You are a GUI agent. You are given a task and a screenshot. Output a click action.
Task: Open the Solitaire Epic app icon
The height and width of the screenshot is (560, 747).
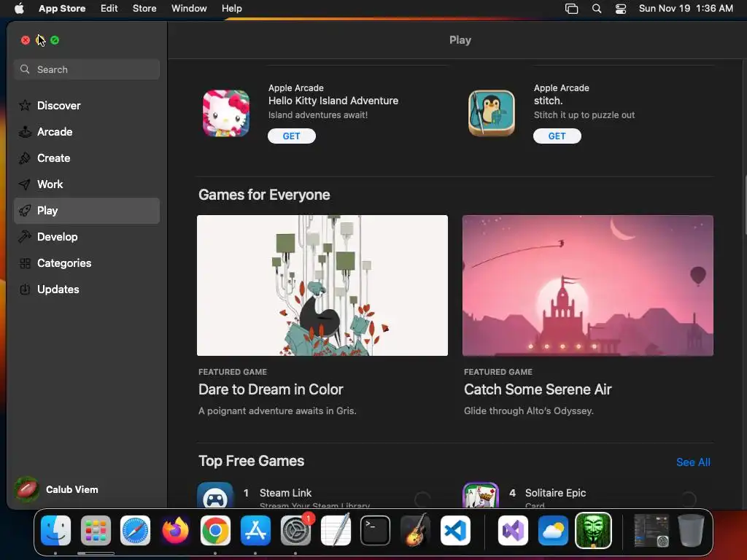pyautogui.click(x=481, y=495)
